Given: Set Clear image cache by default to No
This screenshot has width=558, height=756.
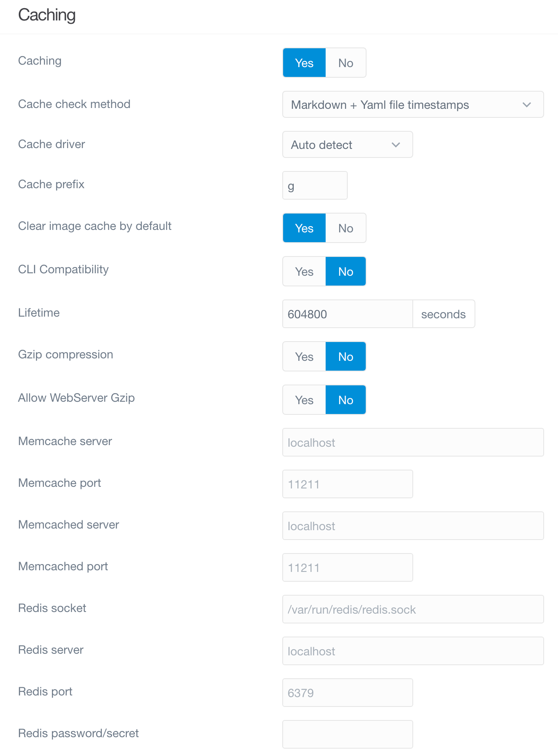Looking at the screenshot, I should point(346,228).
